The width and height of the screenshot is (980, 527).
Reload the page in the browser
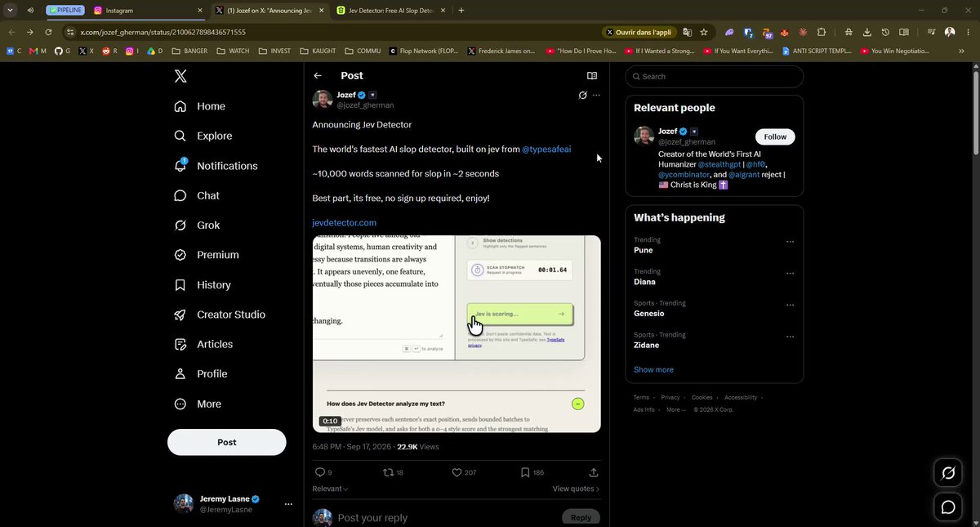[48, 32]
